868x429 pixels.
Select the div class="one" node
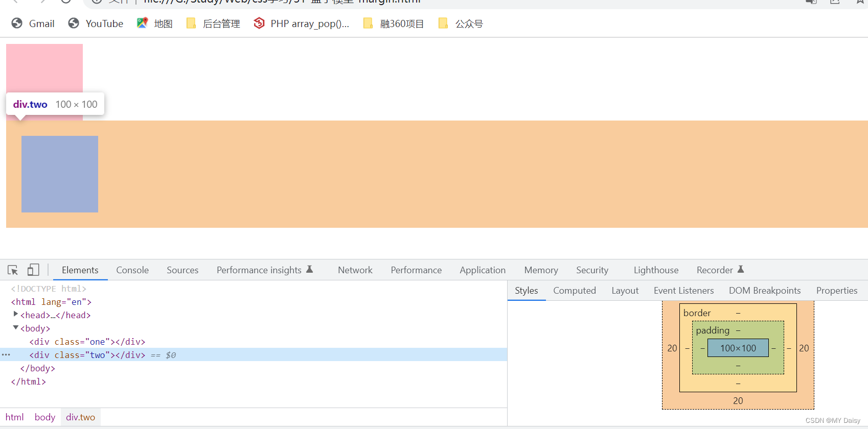pos(87,342)
